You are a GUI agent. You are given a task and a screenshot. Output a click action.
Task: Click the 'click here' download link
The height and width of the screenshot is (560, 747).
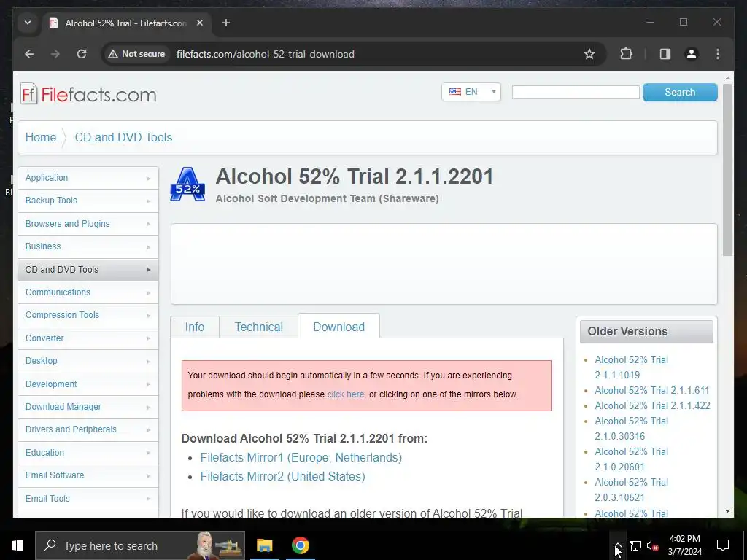pyautogui.click(x=345, y=394)
